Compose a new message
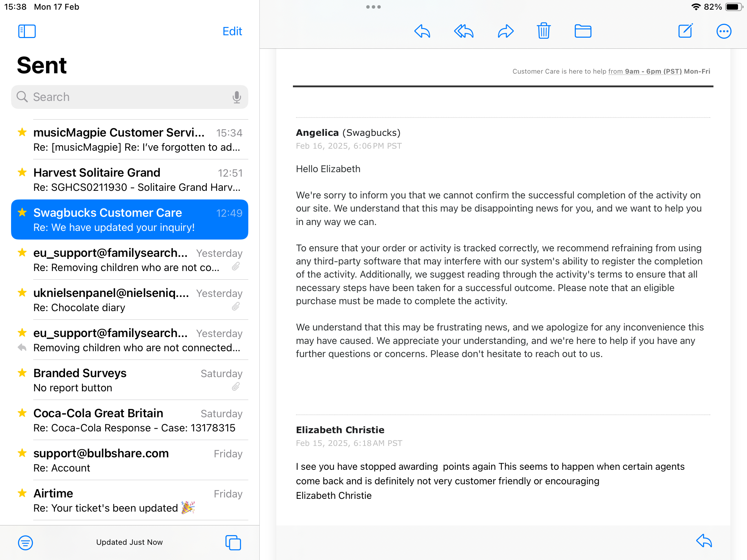The height and width of the screenshot is (560, 747). (x=685, y=31)
